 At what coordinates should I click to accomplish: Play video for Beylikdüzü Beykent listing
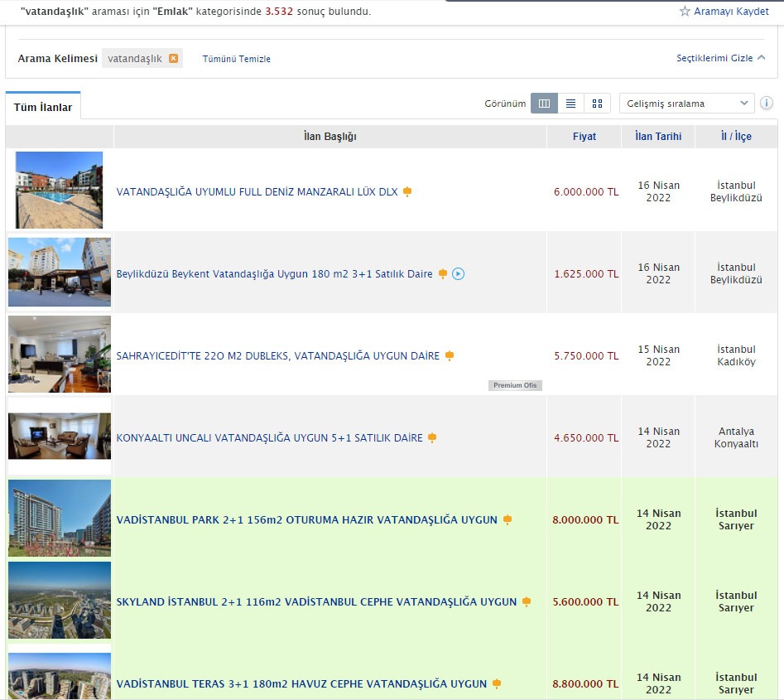(458, 273)
